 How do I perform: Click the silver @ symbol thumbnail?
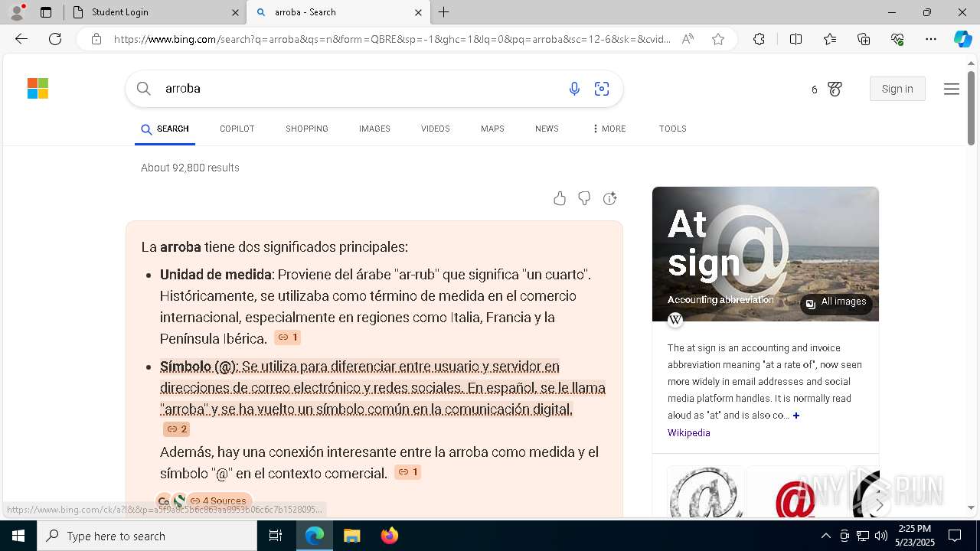click(705, 494)
